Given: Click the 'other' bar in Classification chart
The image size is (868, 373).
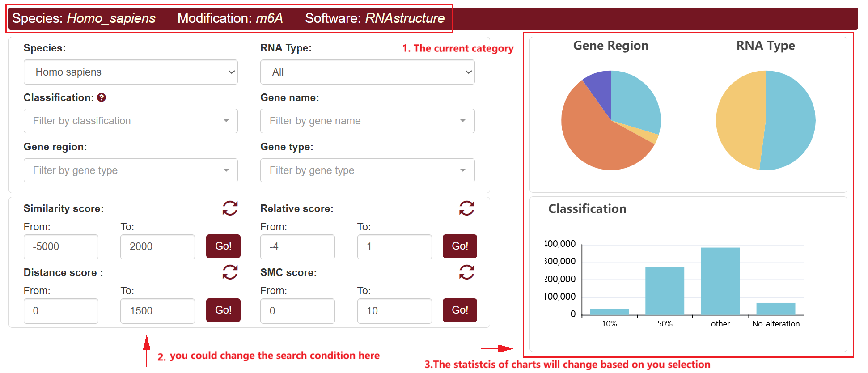Looking at the screenshot, I should click(x=720, y=281).
